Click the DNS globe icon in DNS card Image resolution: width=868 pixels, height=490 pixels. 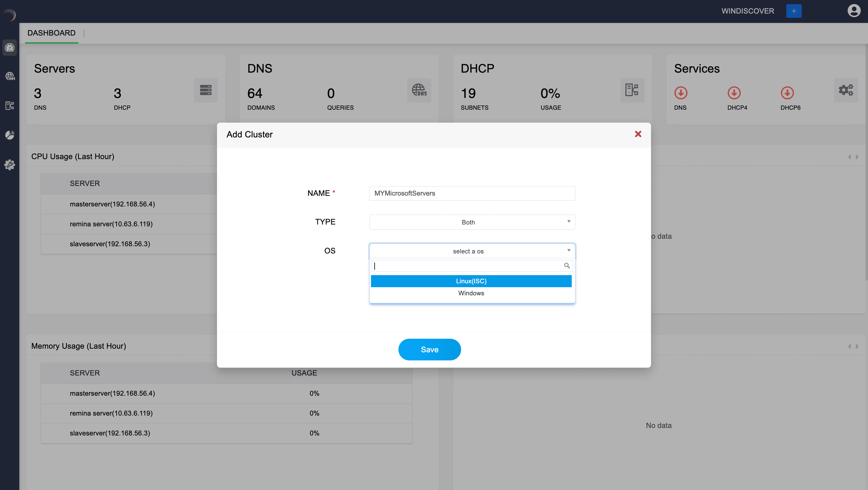(x=419, y=90)
